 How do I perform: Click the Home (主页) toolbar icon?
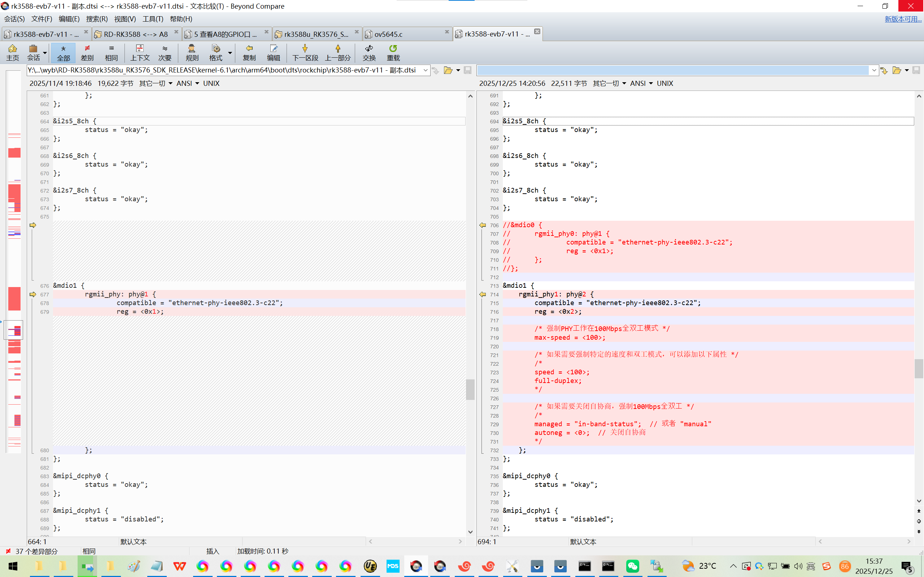[x=12, y=52]
